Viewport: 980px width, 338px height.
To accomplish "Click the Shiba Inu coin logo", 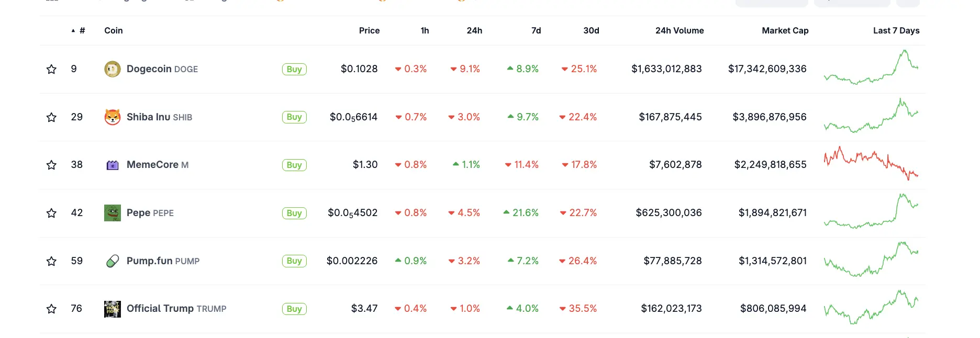I will point(112,117).
